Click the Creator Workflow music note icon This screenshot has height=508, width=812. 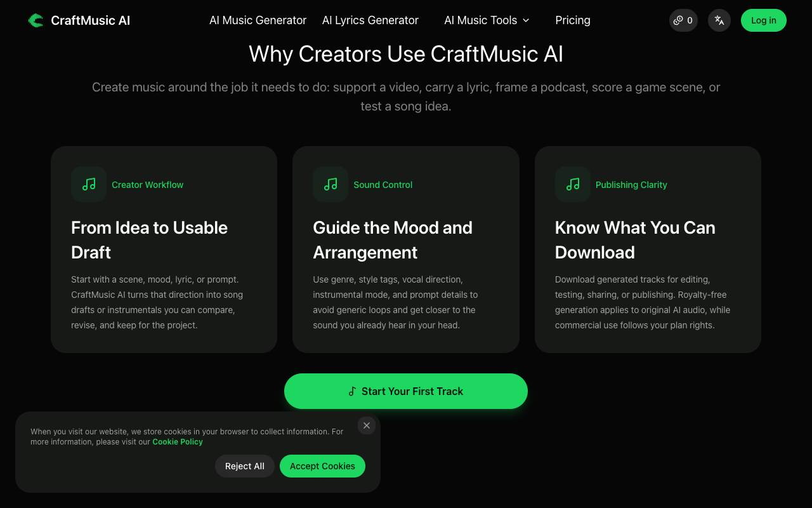89,184
